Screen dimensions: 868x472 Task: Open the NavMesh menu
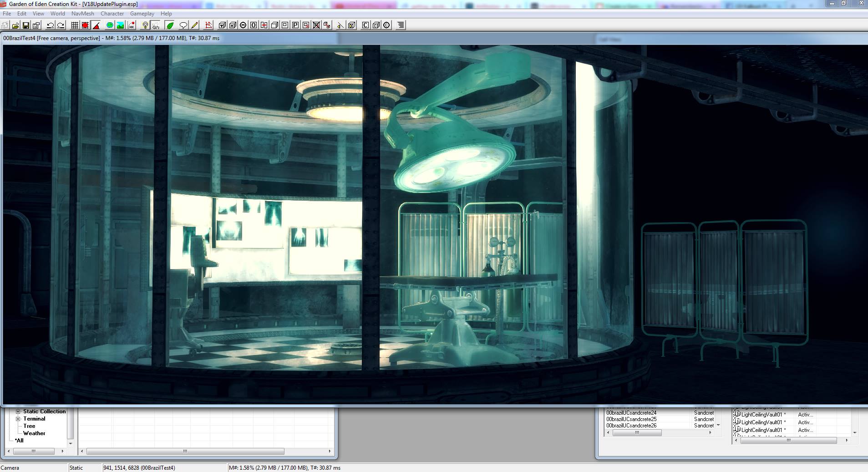pyautogui.click(x=83, y=14)
